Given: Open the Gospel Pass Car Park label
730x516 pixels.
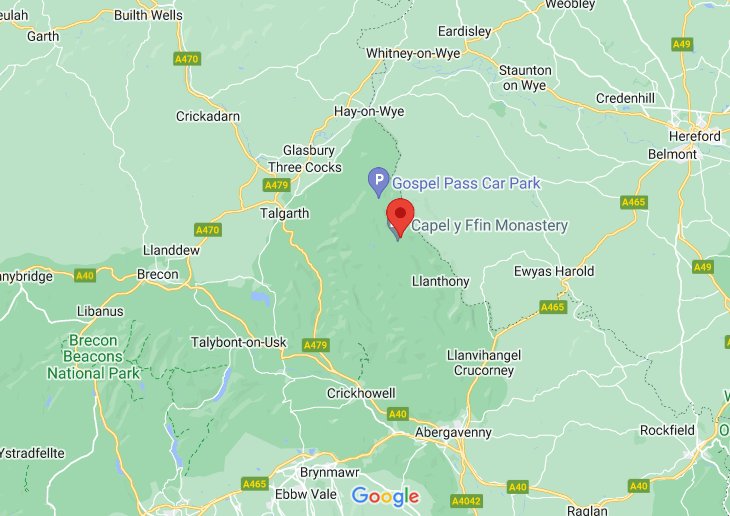Looking at the screenshot, I should [x=466, y=183].
